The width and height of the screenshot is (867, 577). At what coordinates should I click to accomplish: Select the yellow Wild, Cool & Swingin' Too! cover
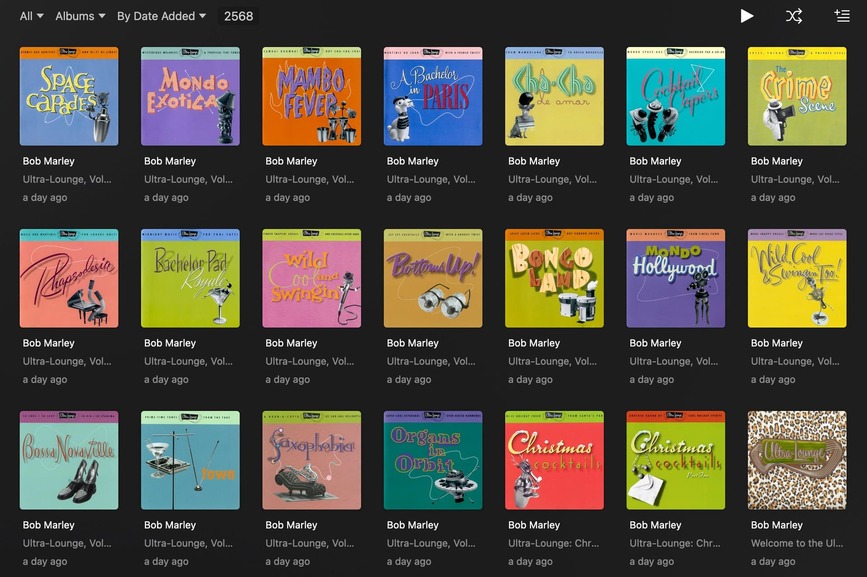pyautogui.click(x=797, y=278)
